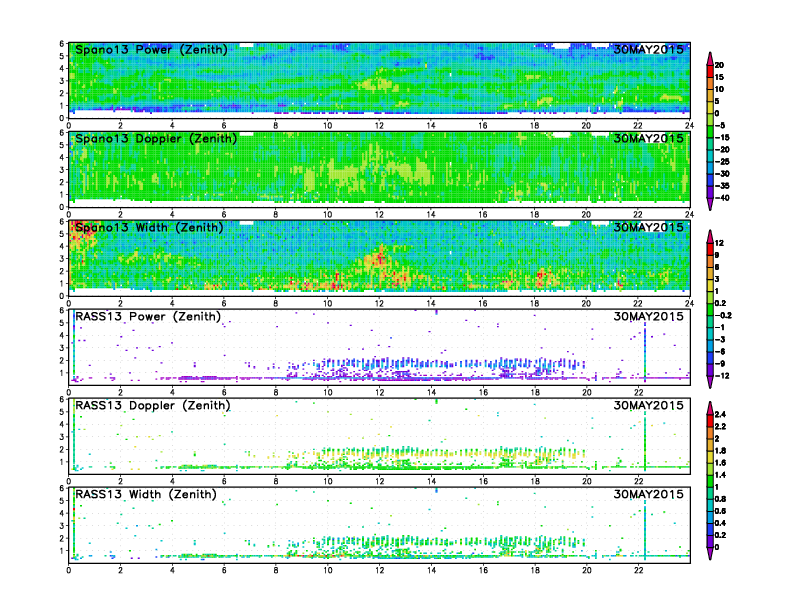Click hour 12 on the Spano13 Power x-axis
This screenshot has height=612, width=792.
(379, 125)
